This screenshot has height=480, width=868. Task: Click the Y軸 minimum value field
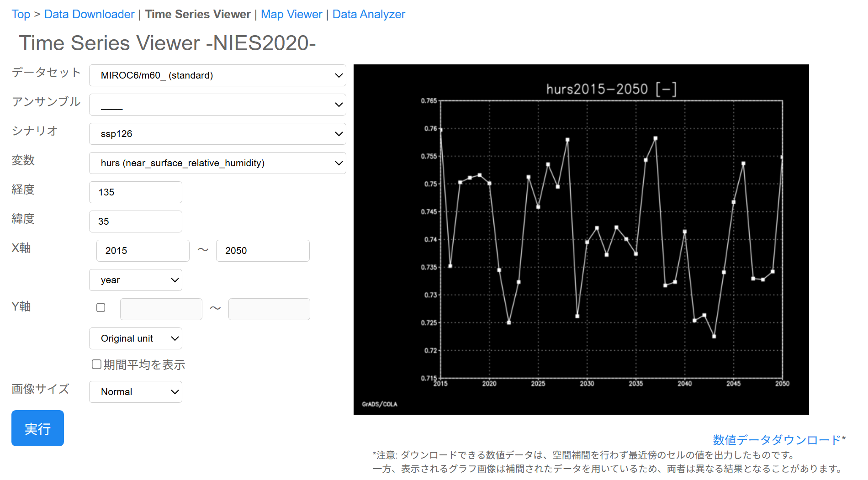[x=161, y=309]
